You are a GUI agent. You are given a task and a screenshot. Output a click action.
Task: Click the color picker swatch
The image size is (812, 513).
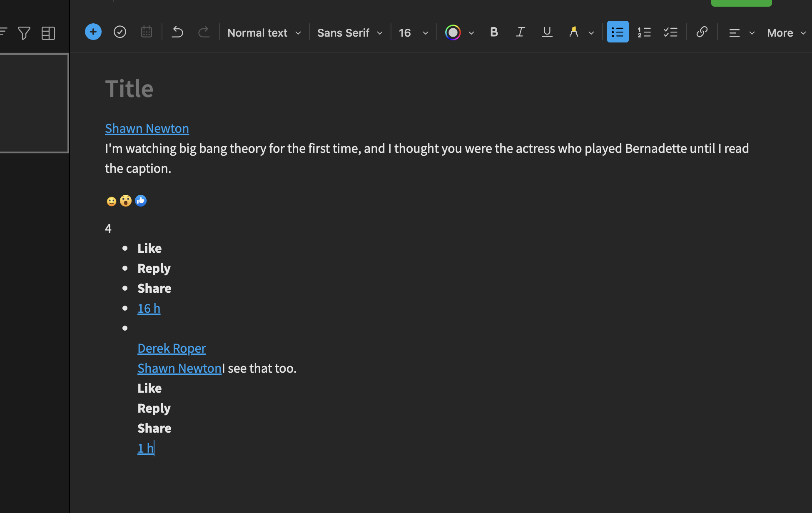tap(453, 32)
